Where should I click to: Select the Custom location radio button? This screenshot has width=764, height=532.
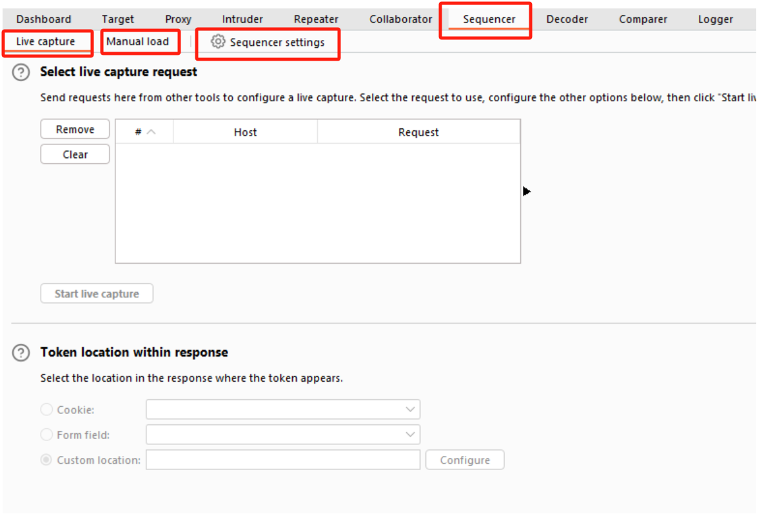coord(47,460)
